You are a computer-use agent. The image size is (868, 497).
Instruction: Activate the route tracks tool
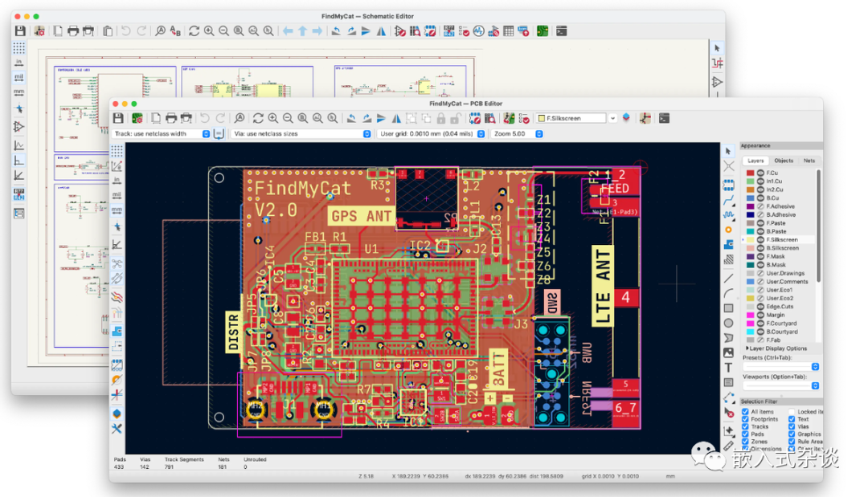coord(728,200)
